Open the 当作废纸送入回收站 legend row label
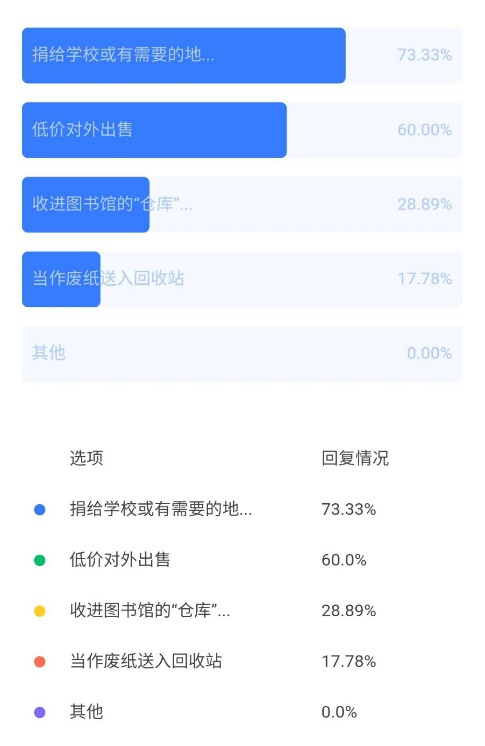485x746 pixels. pyautogui.click(x=146, y=661)
